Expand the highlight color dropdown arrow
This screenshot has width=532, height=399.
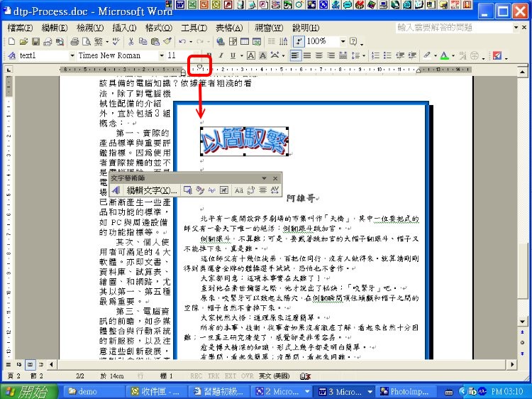coord(436,55)
